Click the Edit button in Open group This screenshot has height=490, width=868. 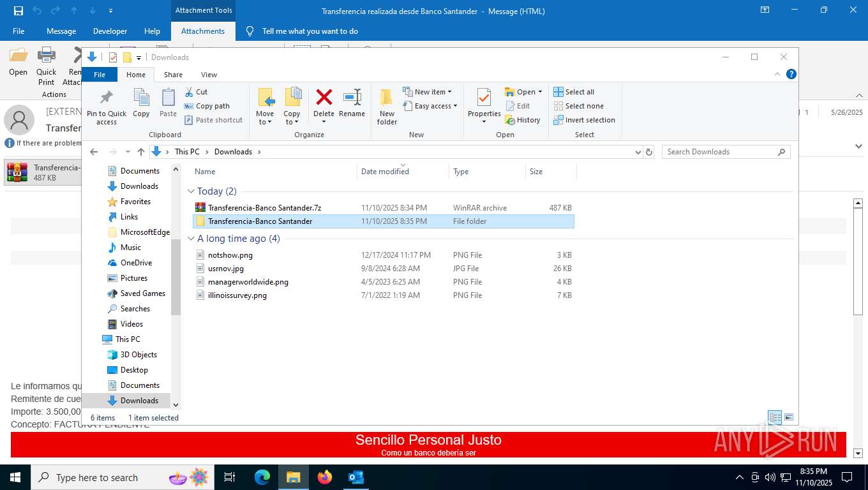pyautogui.click(x=518, y=106)
